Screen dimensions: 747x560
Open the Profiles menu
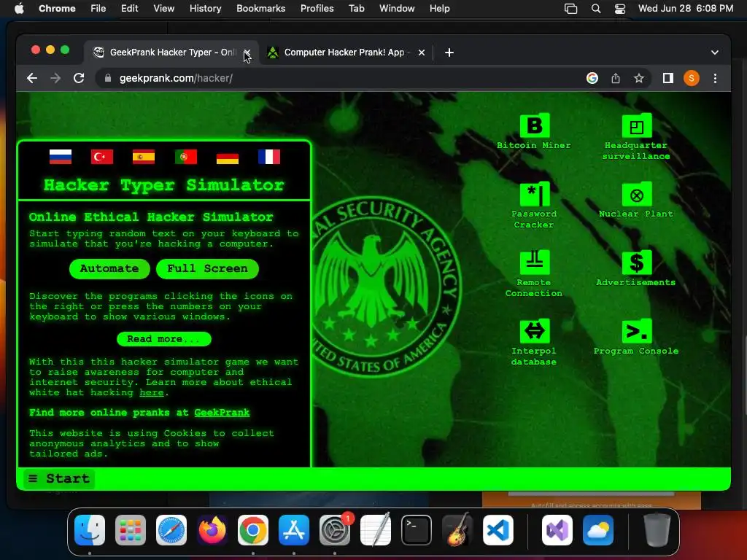tap(317, 8)
